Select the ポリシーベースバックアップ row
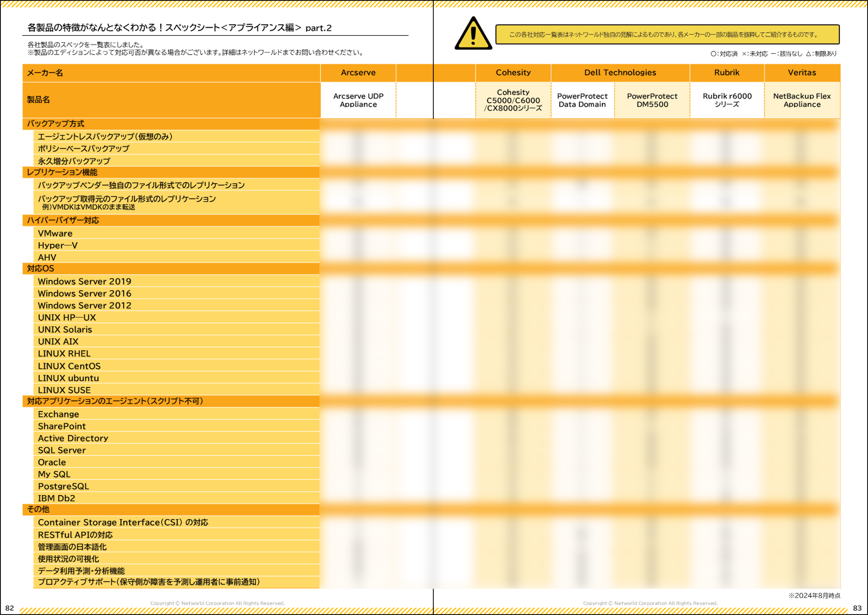The image size is (868, 615). pyautogui.click(x=176, y=148)
